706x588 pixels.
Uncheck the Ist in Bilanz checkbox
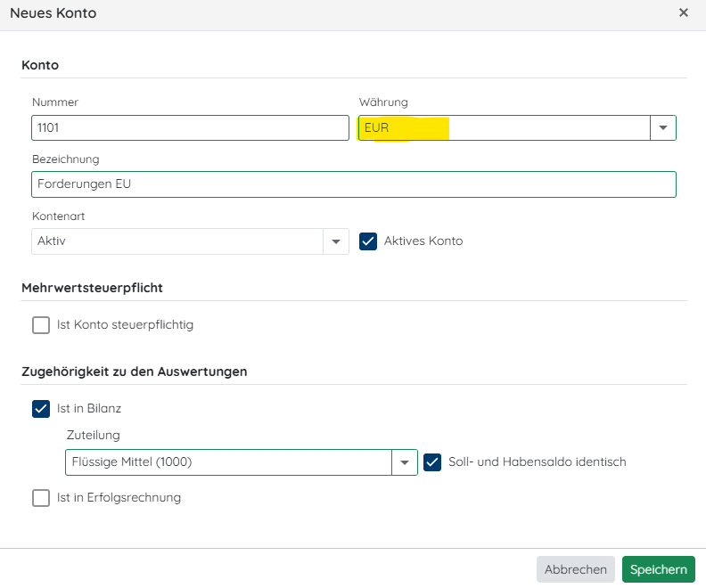[x=41, y=409]
